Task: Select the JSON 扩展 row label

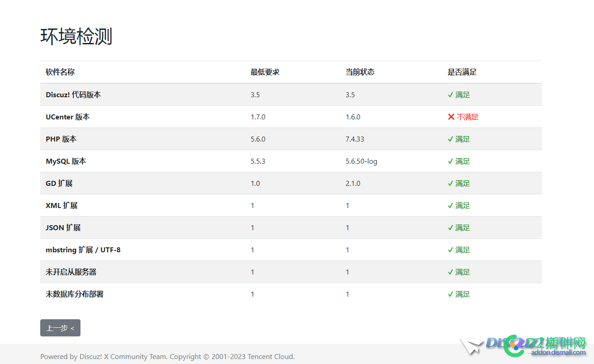Action: pos(63,227)
